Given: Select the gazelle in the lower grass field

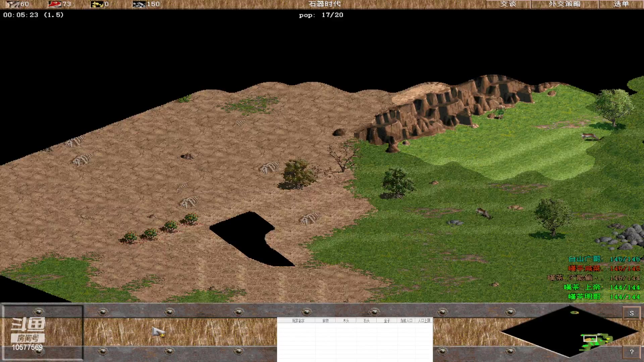Looking at the screenshot, I should click(484, 213).
